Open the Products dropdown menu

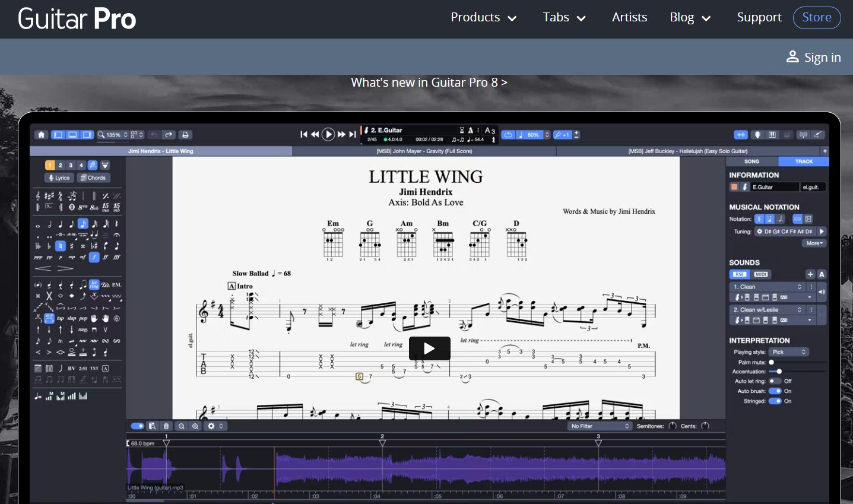[x=483, y=18]
